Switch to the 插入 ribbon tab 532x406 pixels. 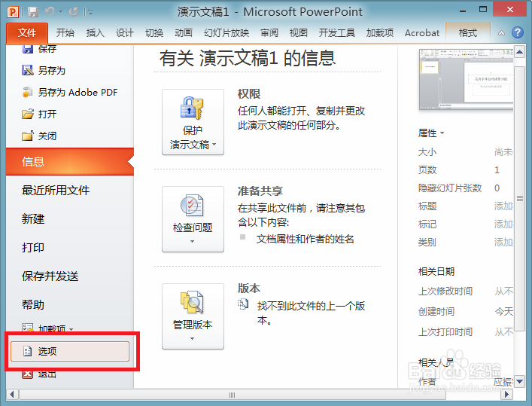click(95, 33)
